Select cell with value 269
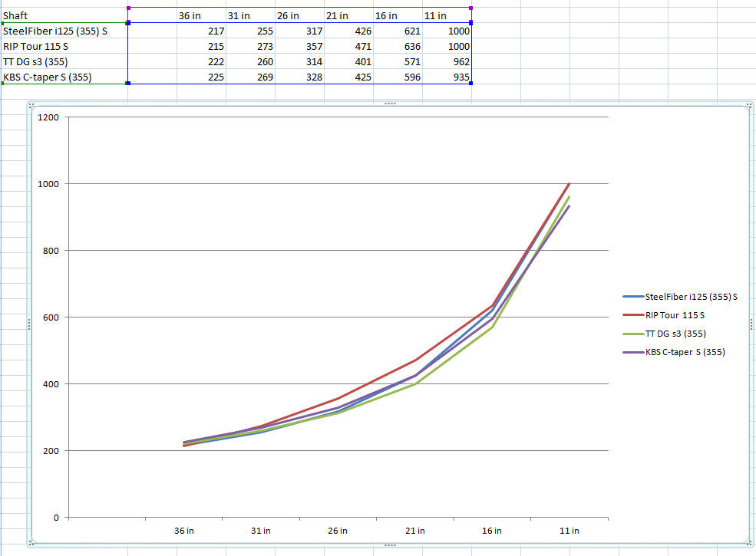Image resolution: width=756 pixels, height=556 pixels. 251,77
